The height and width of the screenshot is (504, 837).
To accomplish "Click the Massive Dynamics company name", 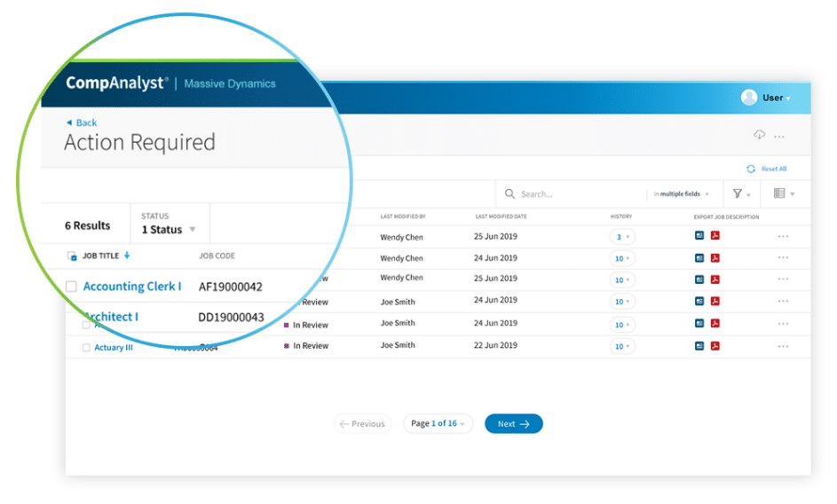I will coord(230,83).
